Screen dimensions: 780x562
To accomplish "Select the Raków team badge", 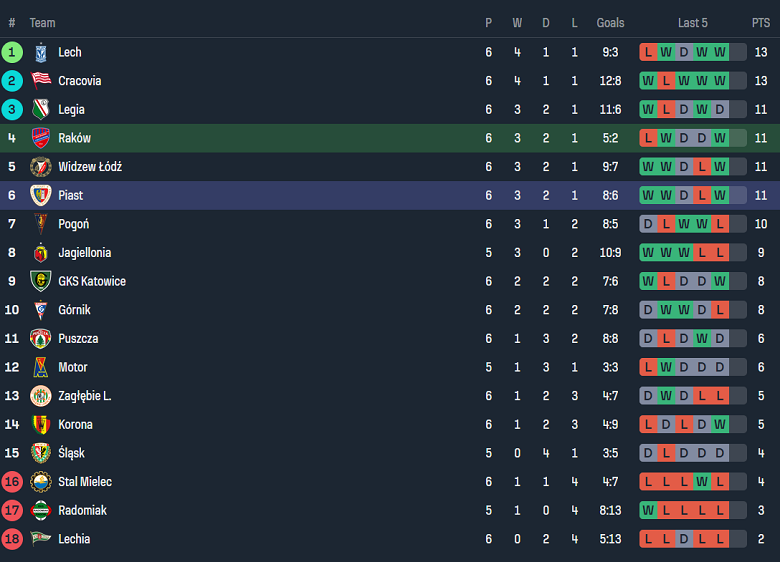I will [40, 138].
